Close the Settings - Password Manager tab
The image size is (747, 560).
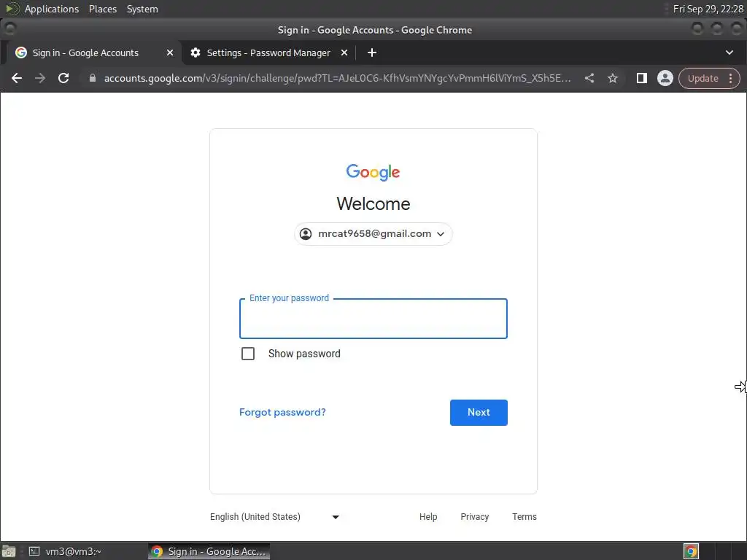click(344, 52)
